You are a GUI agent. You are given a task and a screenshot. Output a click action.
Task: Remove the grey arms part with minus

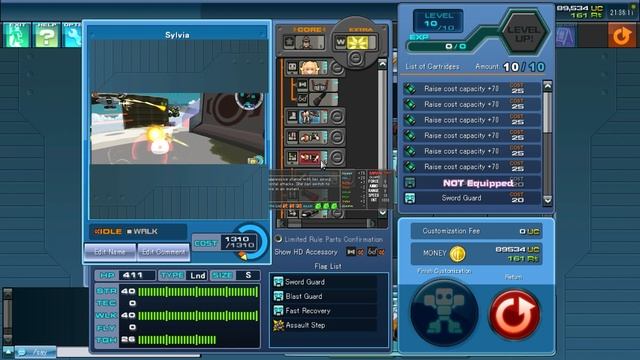pos(337,137)
